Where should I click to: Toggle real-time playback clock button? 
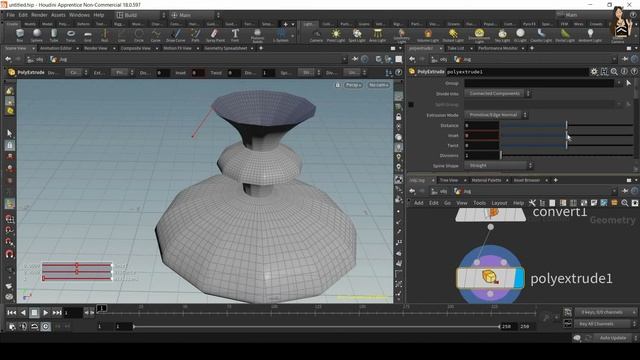tap(46, 327)
